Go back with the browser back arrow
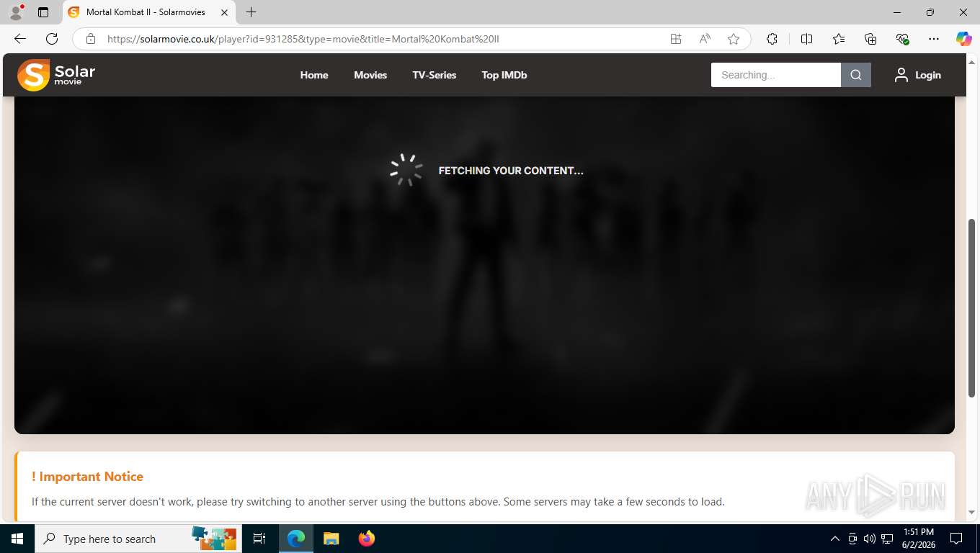Screen dimensions: 980x553 tap(20, 39)
